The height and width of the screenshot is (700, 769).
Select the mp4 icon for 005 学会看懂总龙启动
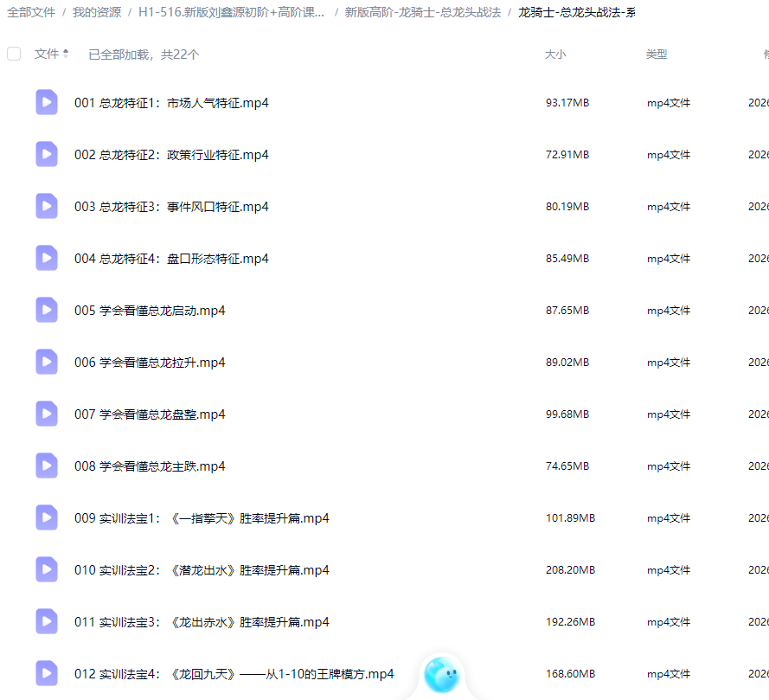(x=47, y=310)
